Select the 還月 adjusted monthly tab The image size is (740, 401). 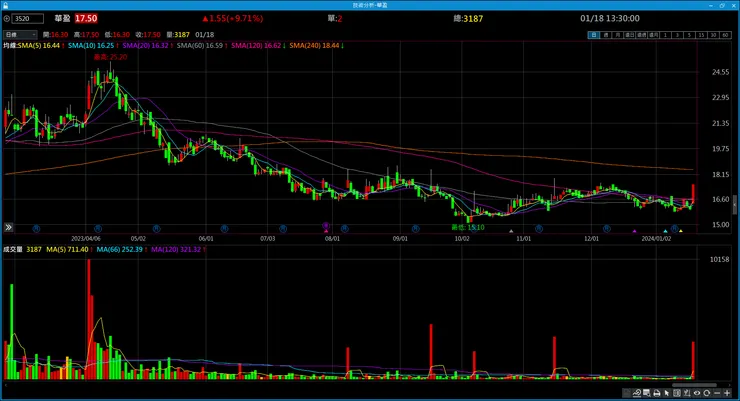click(653, 35)
